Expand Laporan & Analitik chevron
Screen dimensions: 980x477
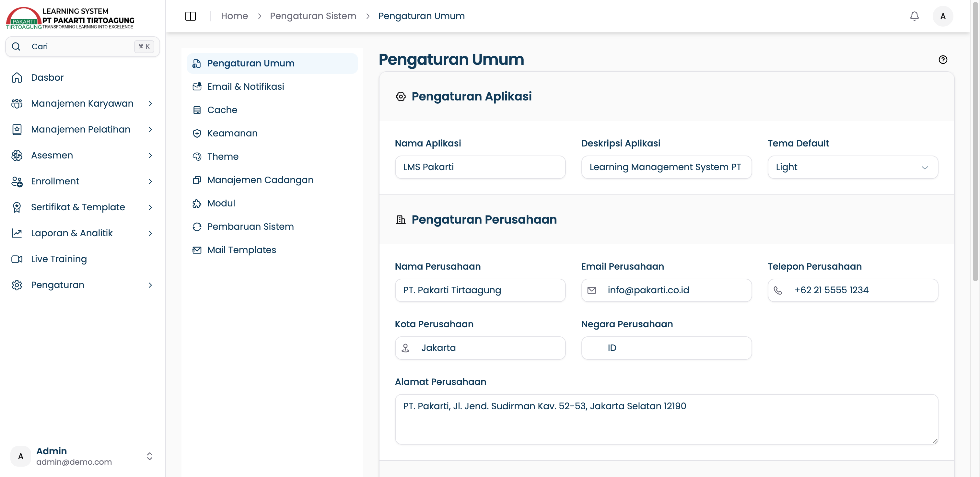[x=150, y=233]
